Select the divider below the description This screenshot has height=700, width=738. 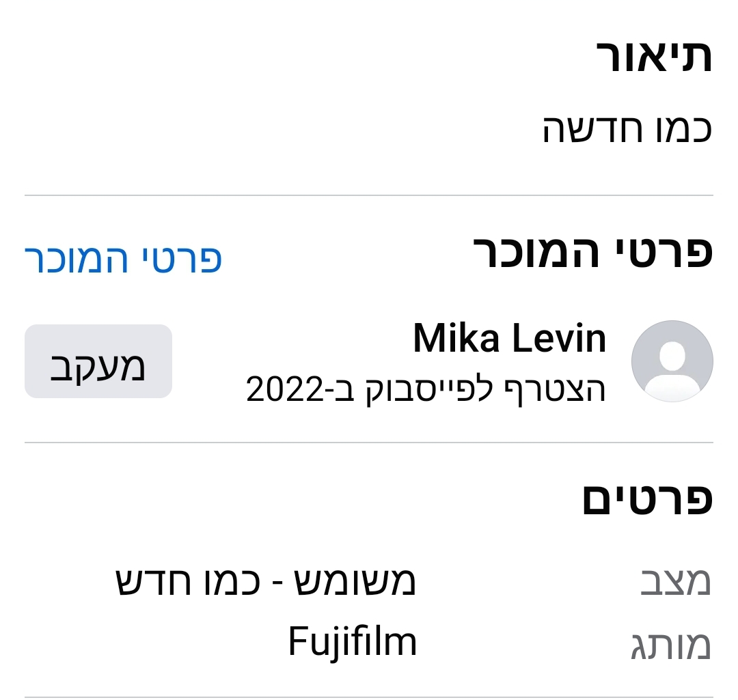click(x=369, y=193)
